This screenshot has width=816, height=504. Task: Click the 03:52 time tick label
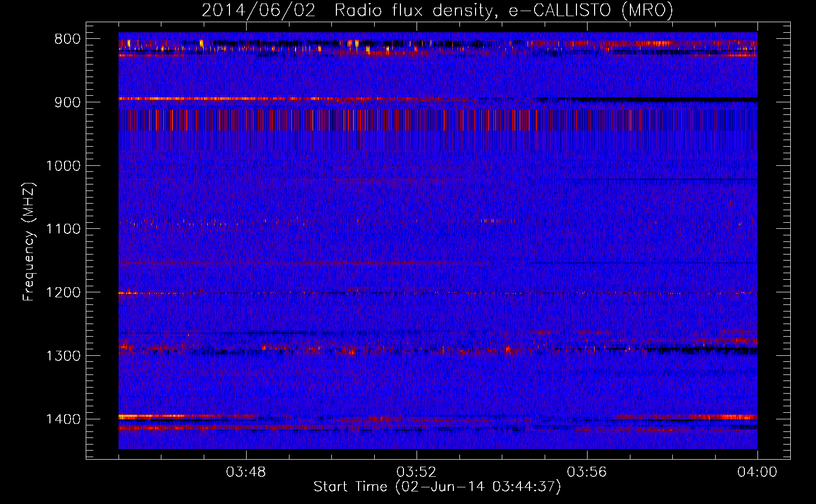pos(417,472)
